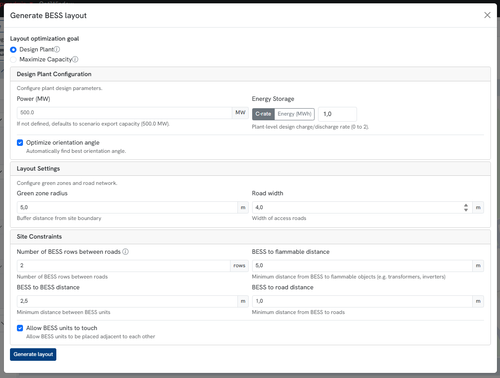Click the C-rate value field showing 1,0
500x378 pixels.
pos(337,114)
